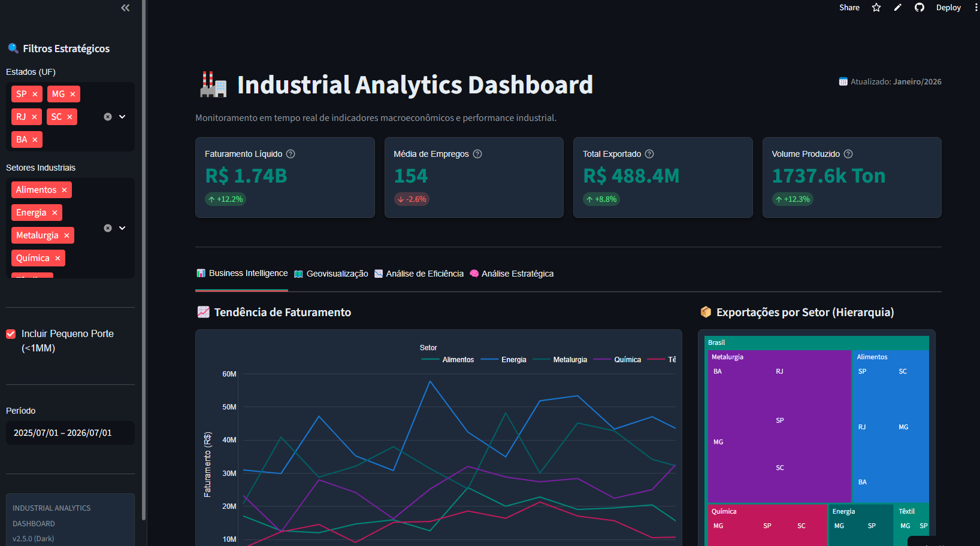Click the R$ 488.4M export value
The width and height of the screenshot is (980, 546).
pos(631,176)
